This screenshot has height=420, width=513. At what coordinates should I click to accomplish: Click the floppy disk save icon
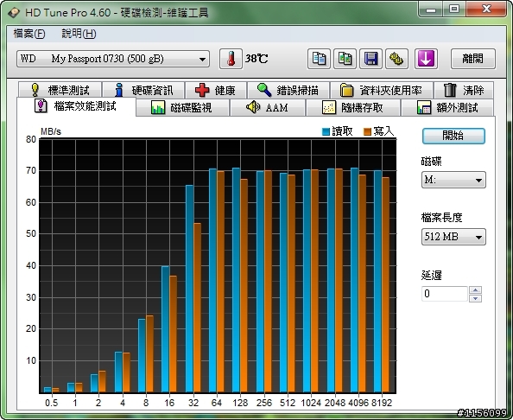(x=370, y=59)
